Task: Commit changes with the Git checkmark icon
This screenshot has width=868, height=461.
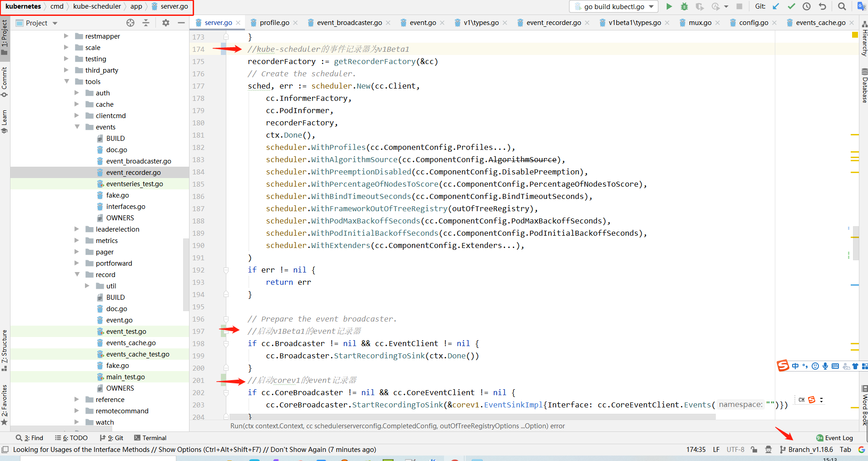Action: 791,6
